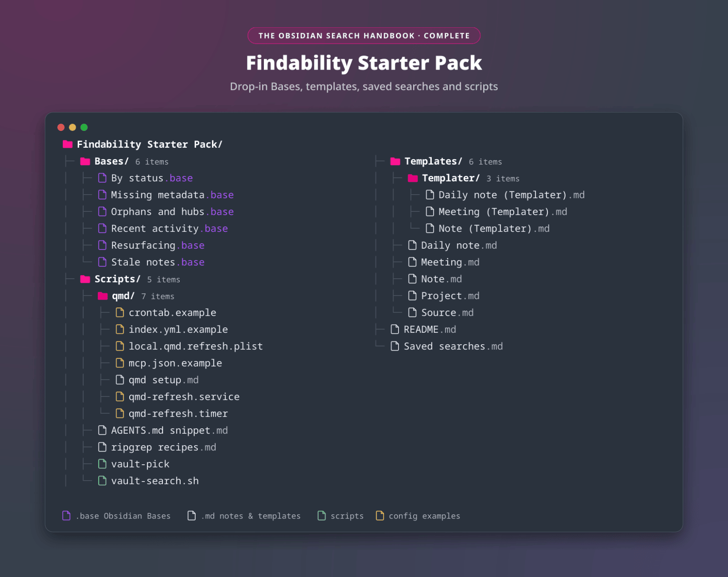The width and height of the screenshot is (728, 577).
Task: Open Note (Templater).md
Action: coord(494,229)
